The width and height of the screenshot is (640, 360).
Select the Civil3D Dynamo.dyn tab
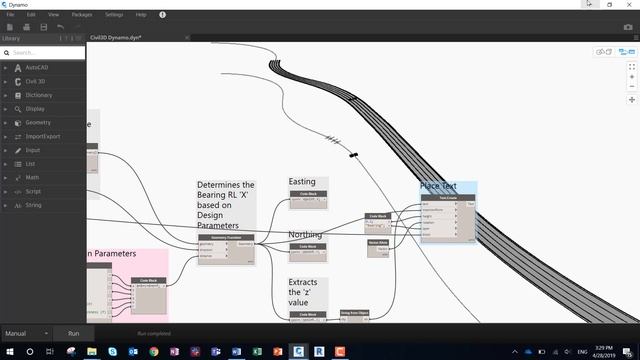click(116, 38)
